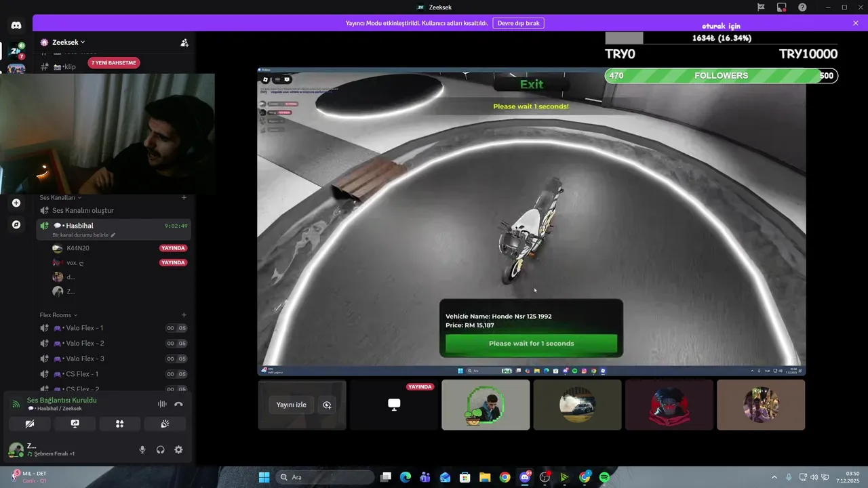
Task: Open Microsoft Edge from the taskbar
Action: tap(406, 477)
